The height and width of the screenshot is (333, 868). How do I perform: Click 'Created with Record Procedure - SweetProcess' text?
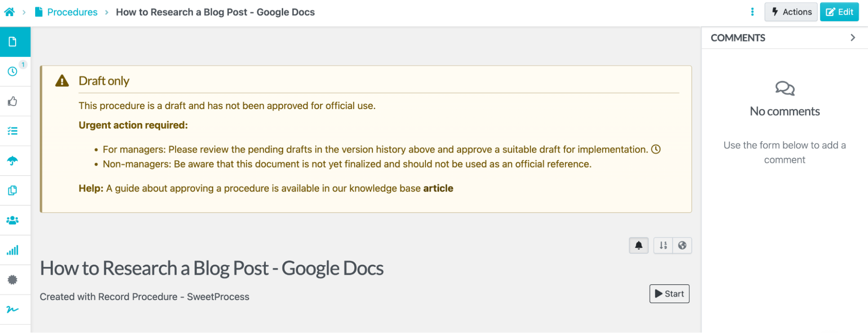click(x=145, y=297)
